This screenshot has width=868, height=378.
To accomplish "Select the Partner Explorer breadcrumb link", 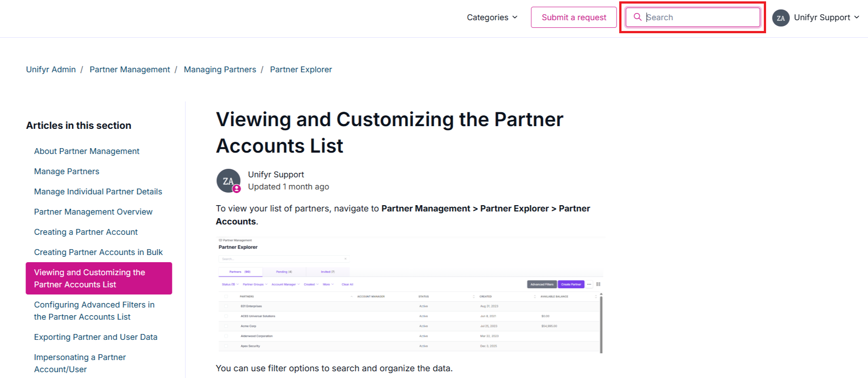I will [301, 70].
